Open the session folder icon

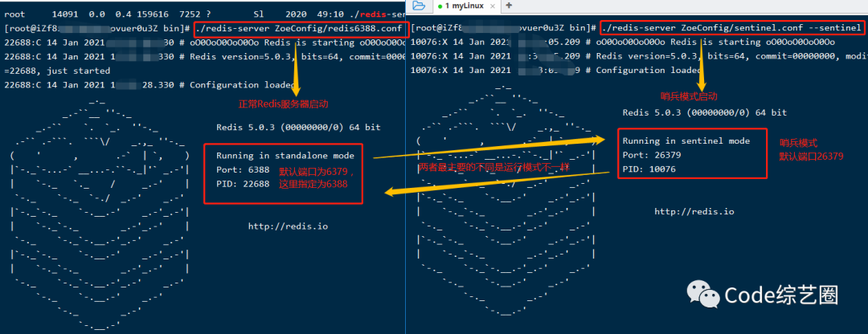tap(419, 6)
